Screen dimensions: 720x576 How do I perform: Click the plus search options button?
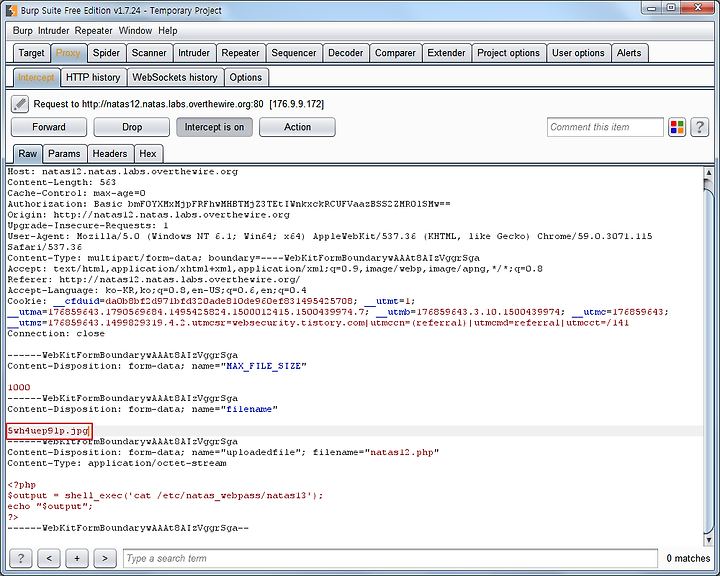(77, 558)
